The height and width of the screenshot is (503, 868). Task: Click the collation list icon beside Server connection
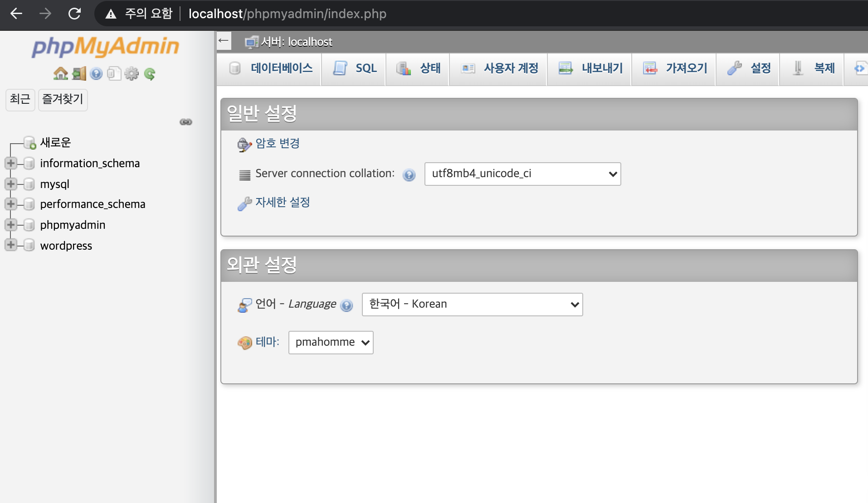click(x=244, y=174)
